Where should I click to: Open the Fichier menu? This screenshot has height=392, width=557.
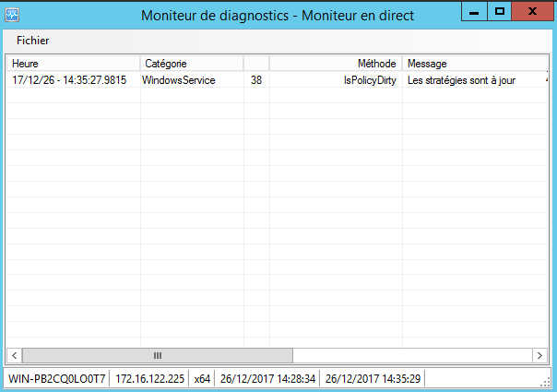point(32,41)
